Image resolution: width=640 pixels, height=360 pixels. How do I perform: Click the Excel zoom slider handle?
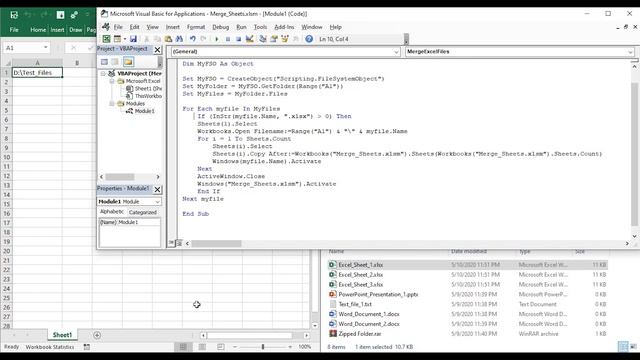[263, 347]
